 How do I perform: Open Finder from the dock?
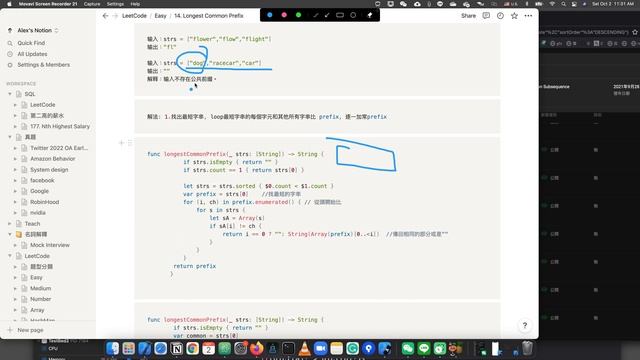tap(113, 349)
